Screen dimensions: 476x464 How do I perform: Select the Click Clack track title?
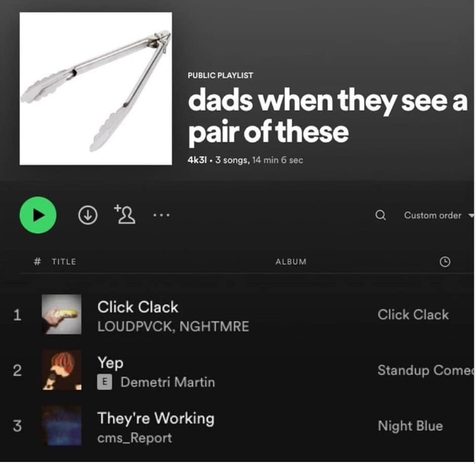[x=138, y=307]
